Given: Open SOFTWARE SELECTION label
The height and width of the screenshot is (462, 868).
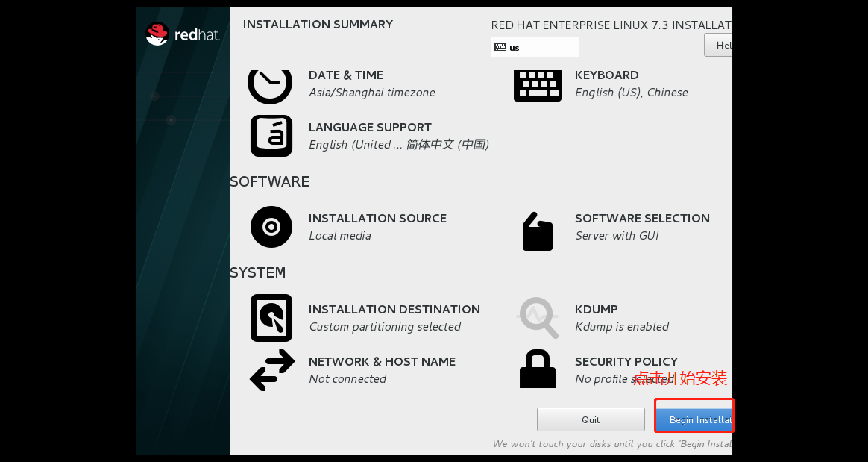Looking at the screenshot, I should click(x=642, y=218).
